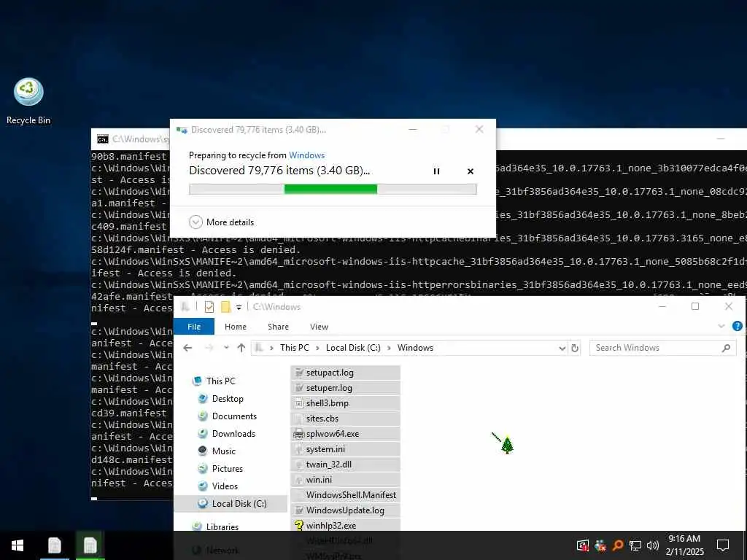Select Music in navigation pane

223,451
